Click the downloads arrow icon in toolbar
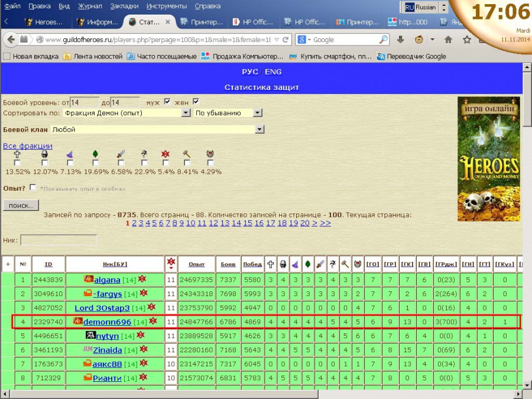The image size is (532, 399). pyautogui.click(x=400, y=40)
